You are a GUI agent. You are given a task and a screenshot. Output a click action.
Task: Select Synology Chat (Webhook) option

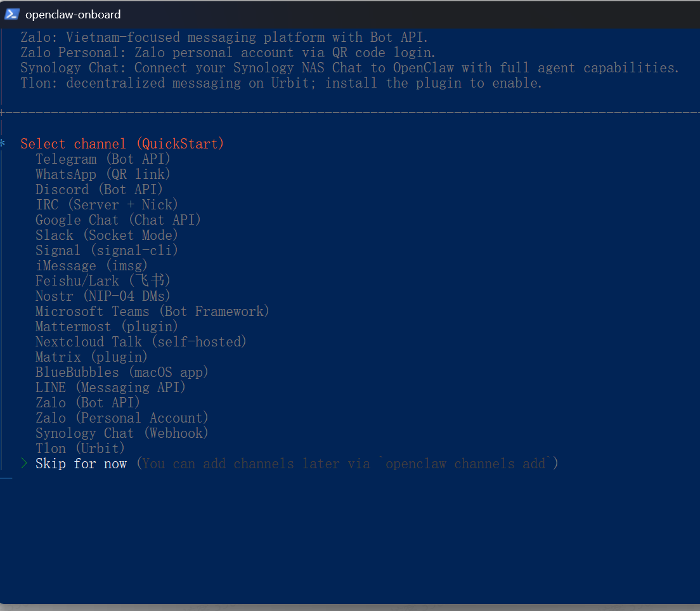[x=122, y=433]
